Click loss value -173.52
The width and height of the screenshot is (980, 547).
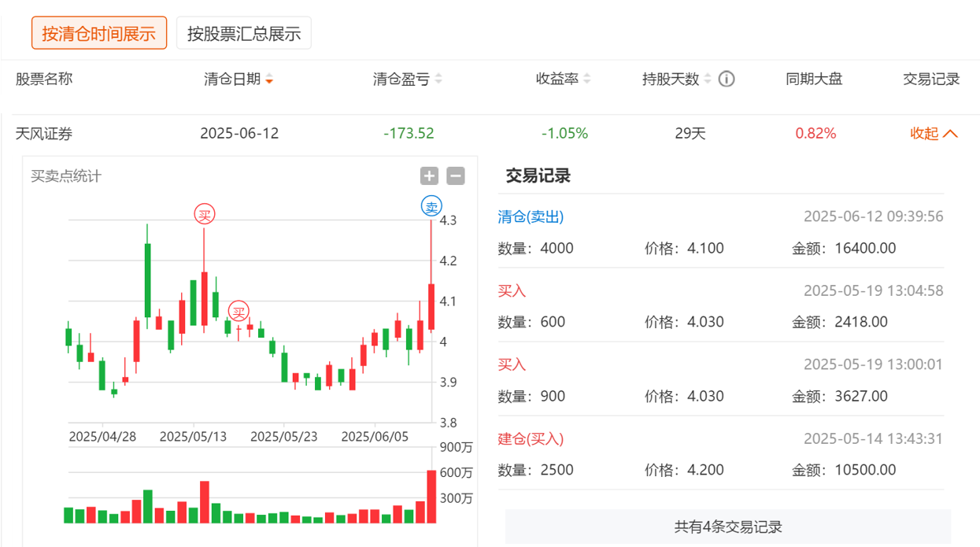(409, 133)
